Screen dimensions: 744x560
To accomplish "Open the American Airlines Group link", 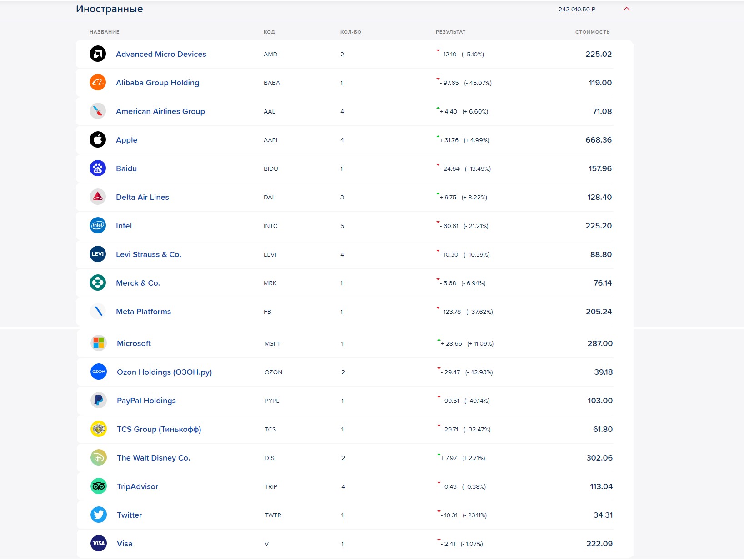I will click(160, 111).
